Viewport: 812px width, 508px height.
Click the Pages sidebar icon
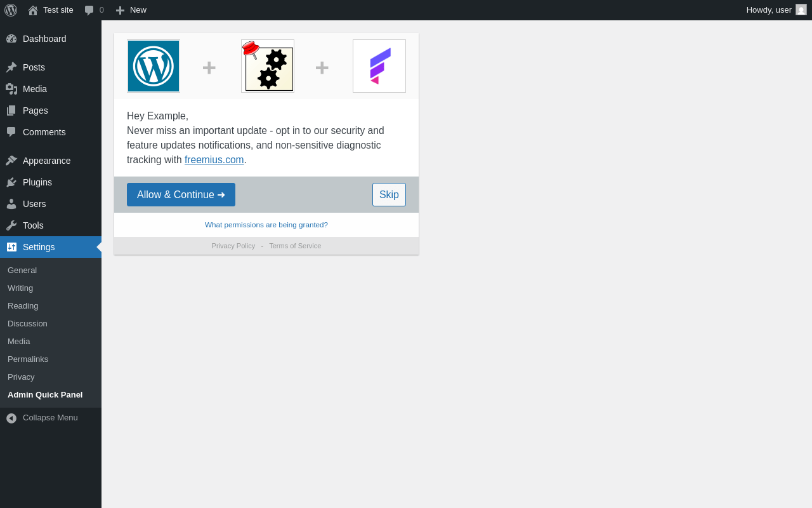pyautogui.click(x=11, y=110)
